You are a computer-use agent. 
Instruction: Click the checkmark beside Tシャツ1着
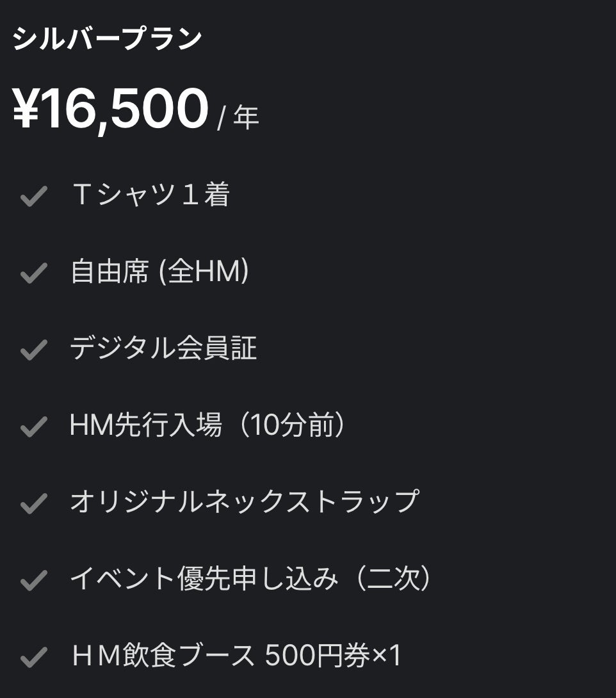[x=33, y=197]
